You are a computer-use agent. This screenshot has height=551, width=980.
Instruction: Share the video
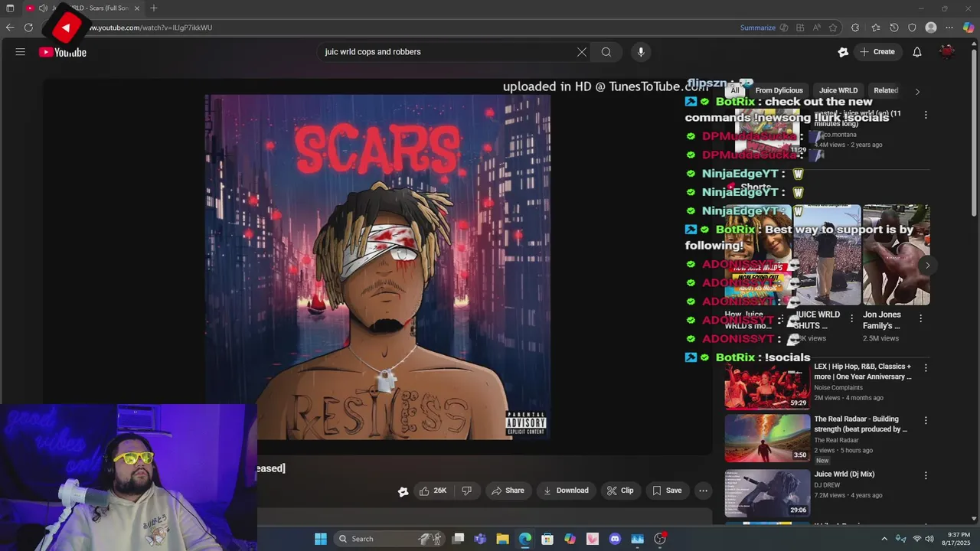click(508, 491)
